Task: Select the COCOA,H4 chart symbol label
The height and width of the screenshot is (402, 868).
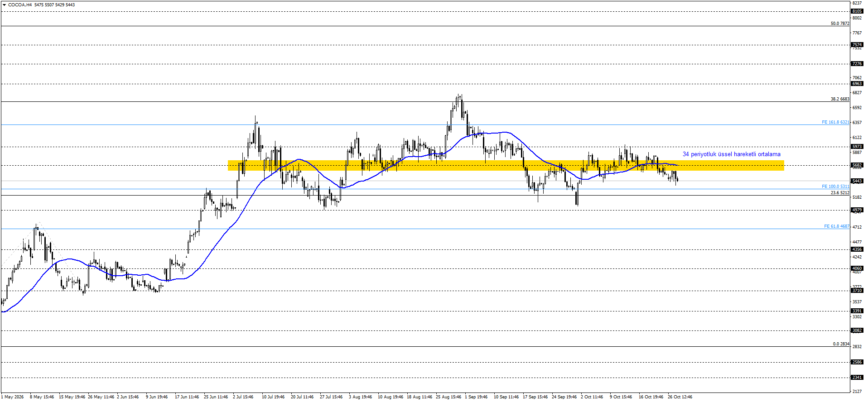Action: [x=20, y=5]
